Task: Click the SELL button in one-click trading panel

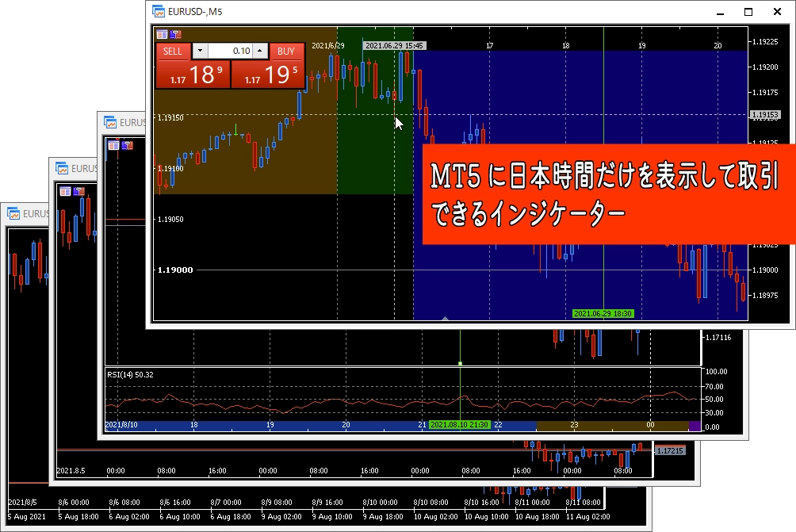Action: pyautogui.click(x=173, y=52)
